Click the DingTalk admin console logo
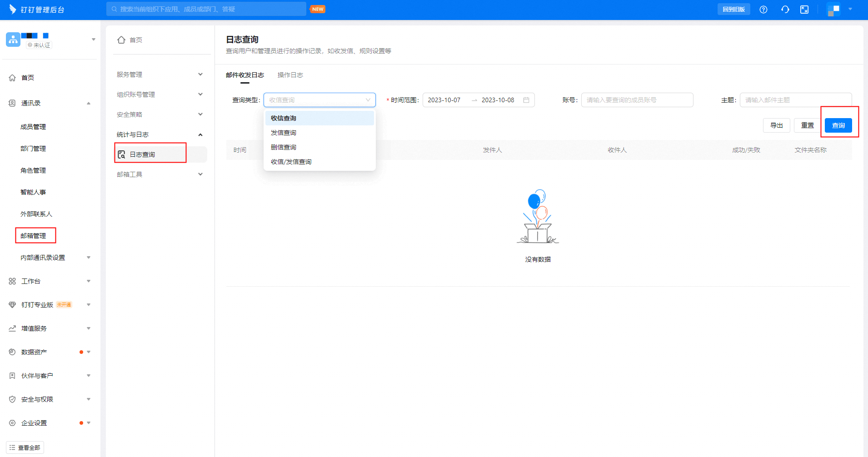The image size is (868, 457). tap(37, 10)
